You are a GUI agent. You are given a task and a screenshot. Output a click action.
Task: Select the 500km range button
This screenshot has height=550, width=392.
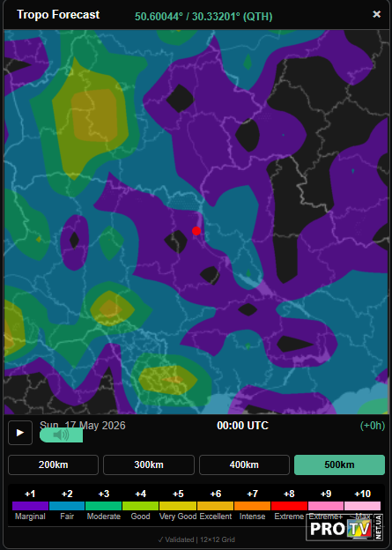(339, 465)
